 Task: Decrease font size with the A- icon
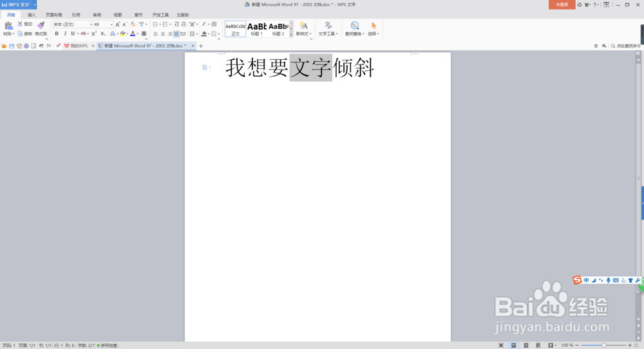coord(124,24)
